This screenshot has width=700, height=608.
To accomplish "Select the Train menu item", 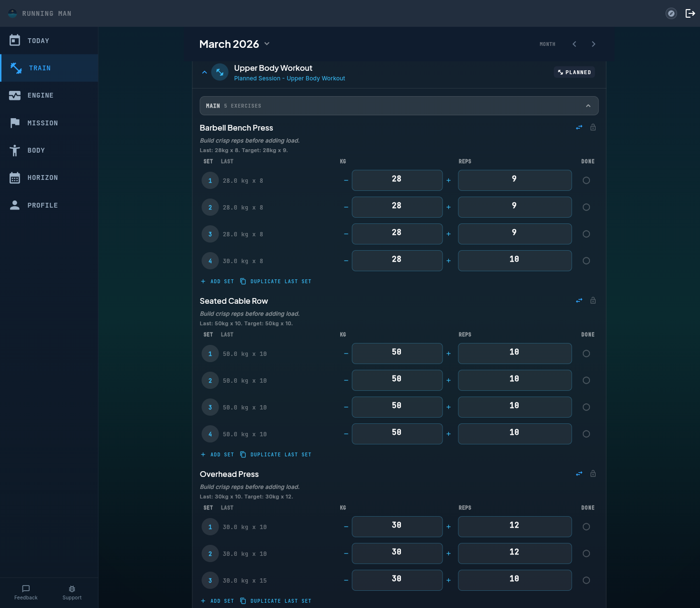I will (40, 68).
